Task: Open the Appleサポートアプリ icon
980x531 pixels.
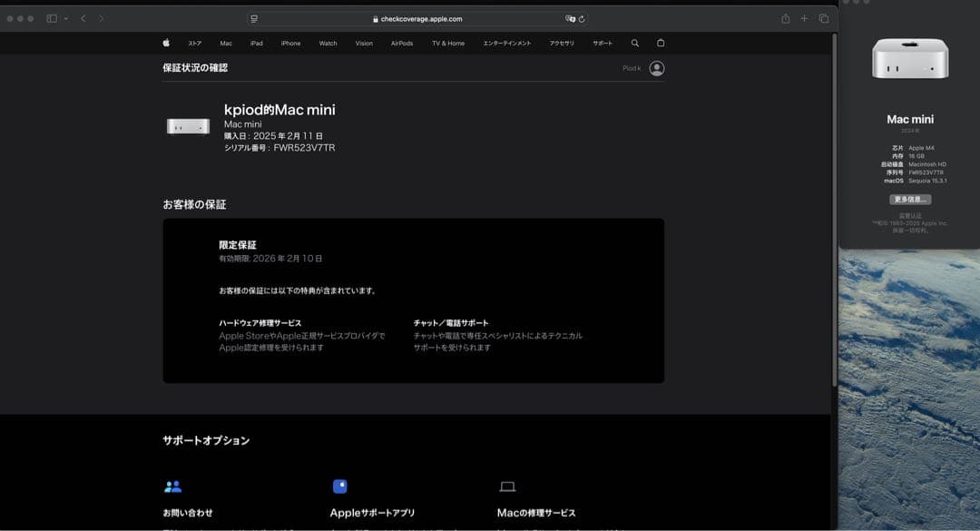Action: (340, 486)
